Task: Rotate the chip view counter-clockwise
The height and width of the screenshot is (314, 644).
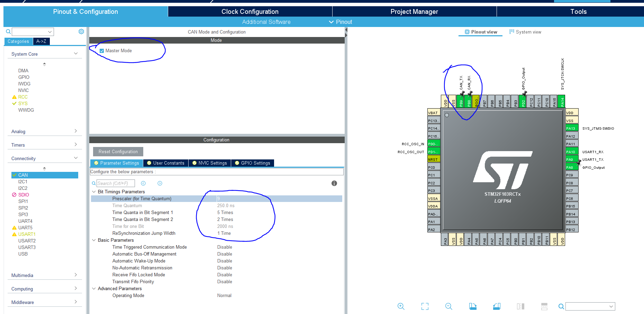Action: [497, 306]
